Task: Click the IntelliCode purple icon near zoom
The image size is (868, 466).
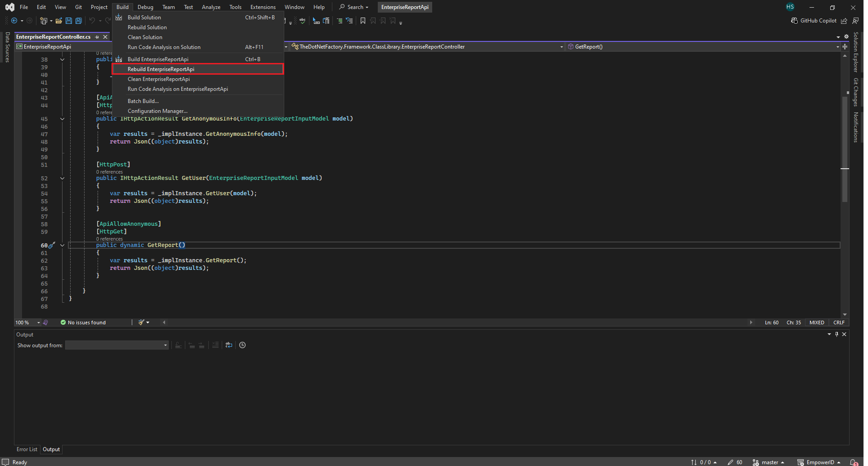Action: coord(45,322)
